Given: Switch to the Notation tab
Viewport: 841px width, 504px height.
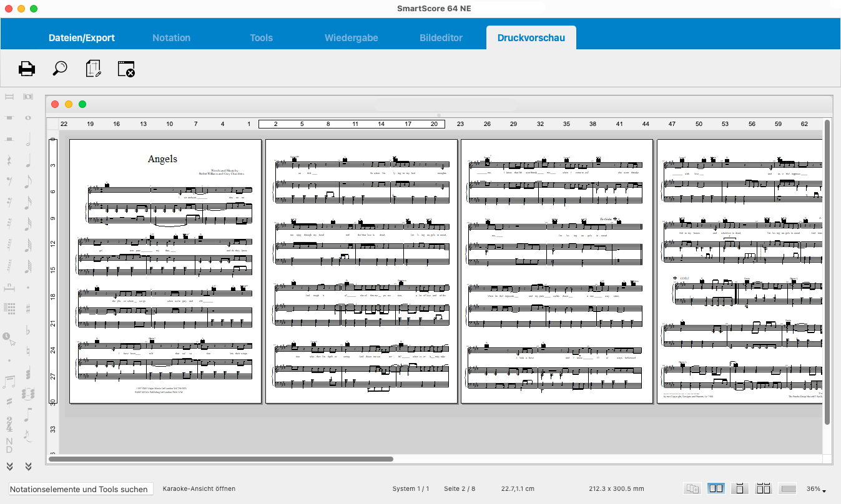Looking at the screenshot, I should (171, 37).
